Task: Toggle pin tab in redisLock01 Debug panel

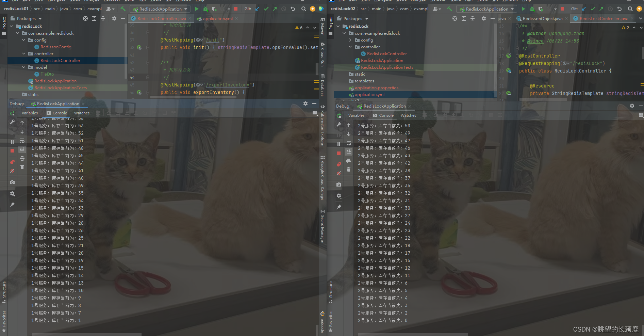Action: [12, 205]
